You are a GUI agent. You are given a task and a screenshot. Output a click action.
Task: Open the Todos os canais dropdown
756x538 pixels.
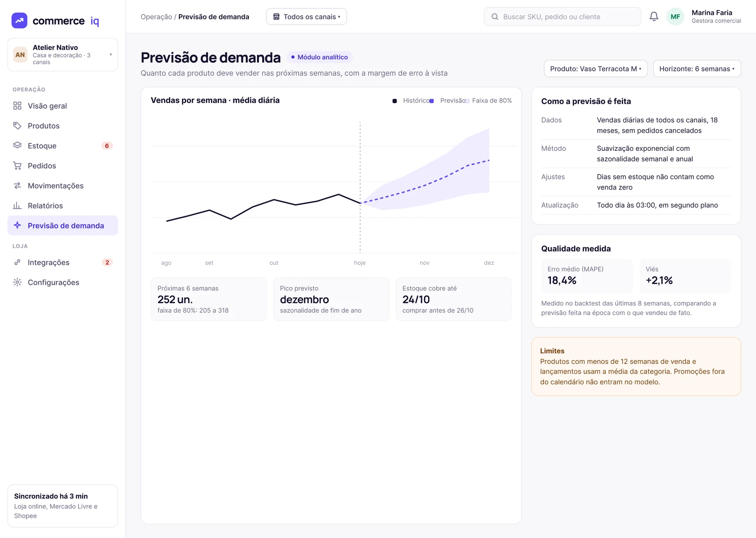(x=307, y=17)
